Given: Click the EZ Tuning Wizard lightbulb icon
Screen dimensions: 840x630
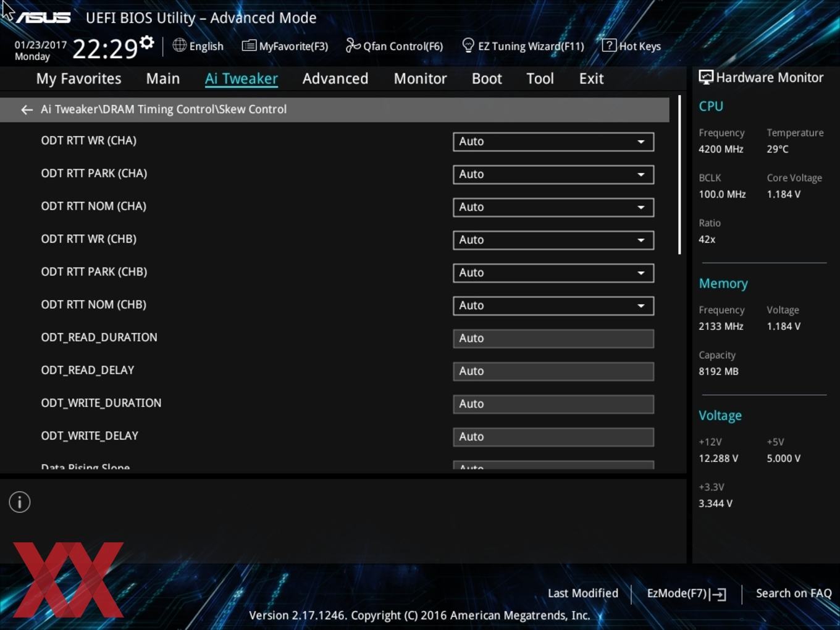Looking at the screenshot, I should 468,45.
